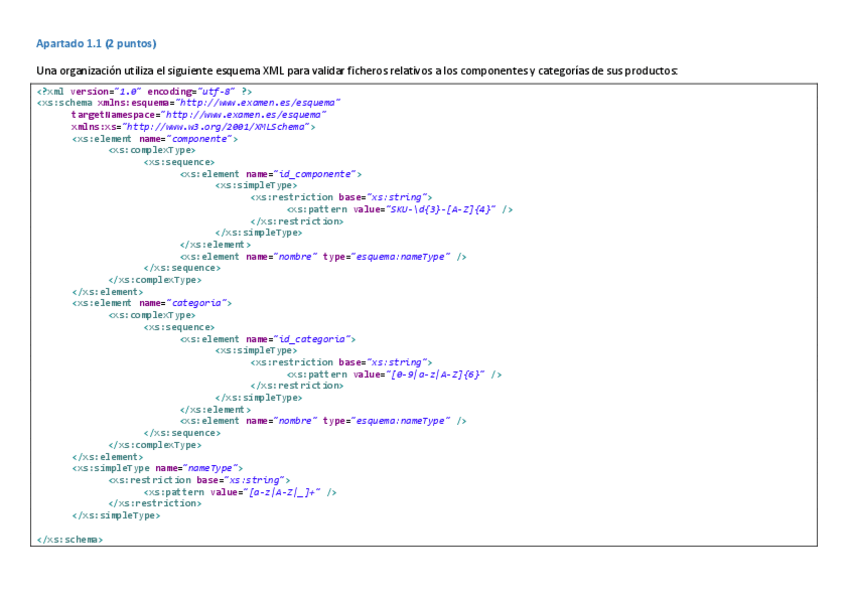
Task: Click the heading "Apartado 1.1 (2 puntos)"
Action: (x=96, y=43)
